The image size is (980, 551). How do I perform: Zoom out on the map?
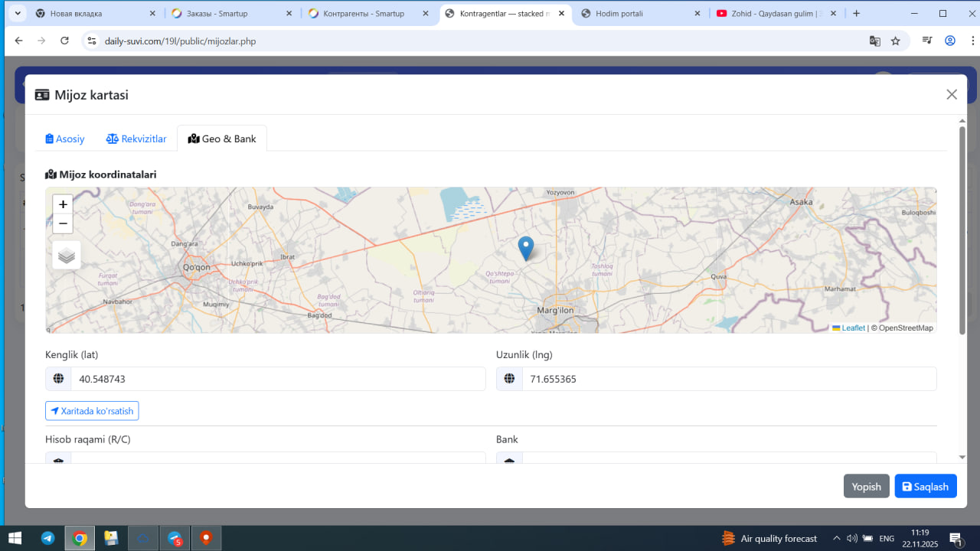[x=63, y=223]
